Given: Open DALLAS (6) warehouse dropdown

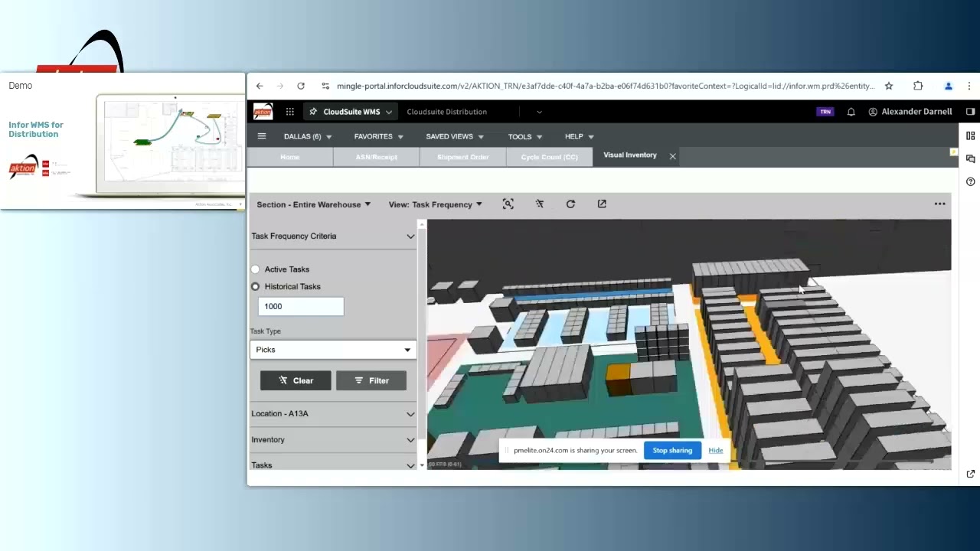Looking at the screenshot, I should coord(308,136).
